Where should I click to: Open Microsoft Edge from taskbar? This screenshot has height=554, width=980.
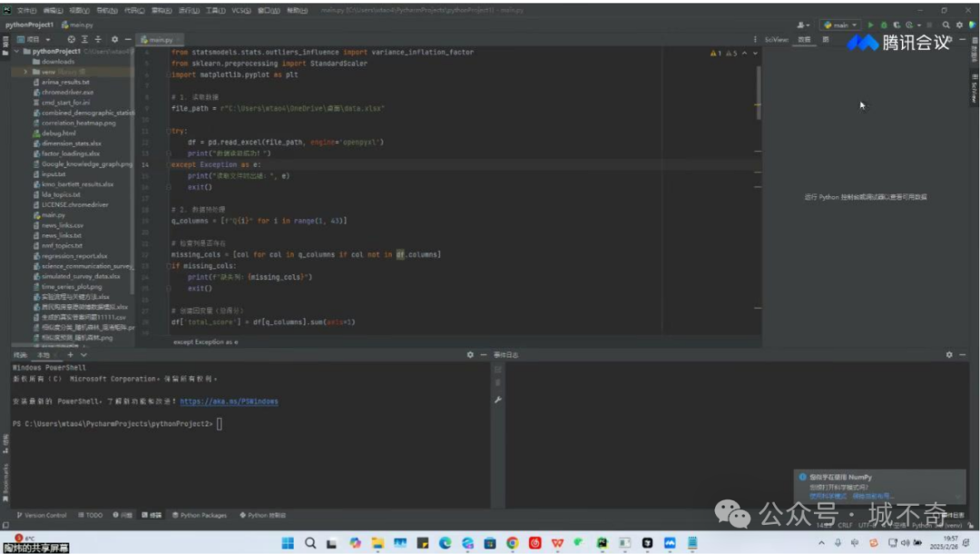445,543
